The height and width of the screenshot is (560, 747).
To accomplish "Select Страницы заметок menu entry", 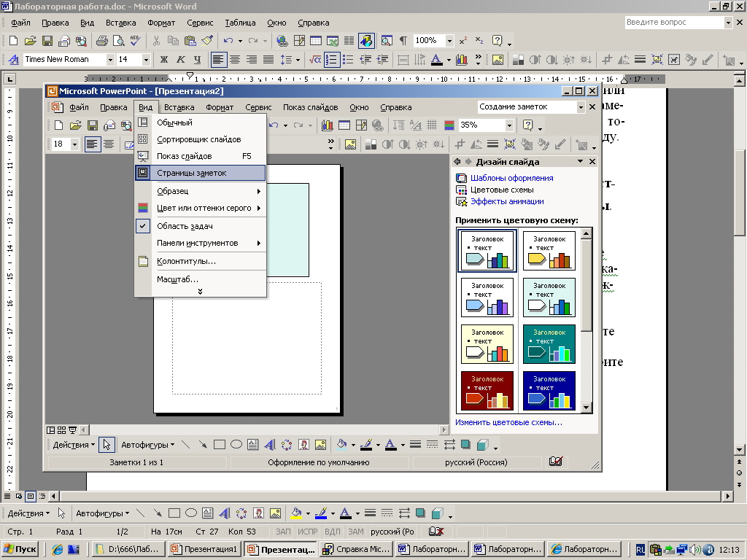I will (x=200, y=173).
